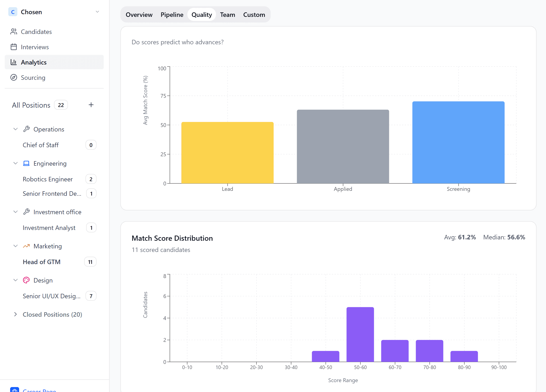The width and height of the screenshot is (546, 392).
Task: Open the Interviews calendar icon
Action: (x=14, y=47)
